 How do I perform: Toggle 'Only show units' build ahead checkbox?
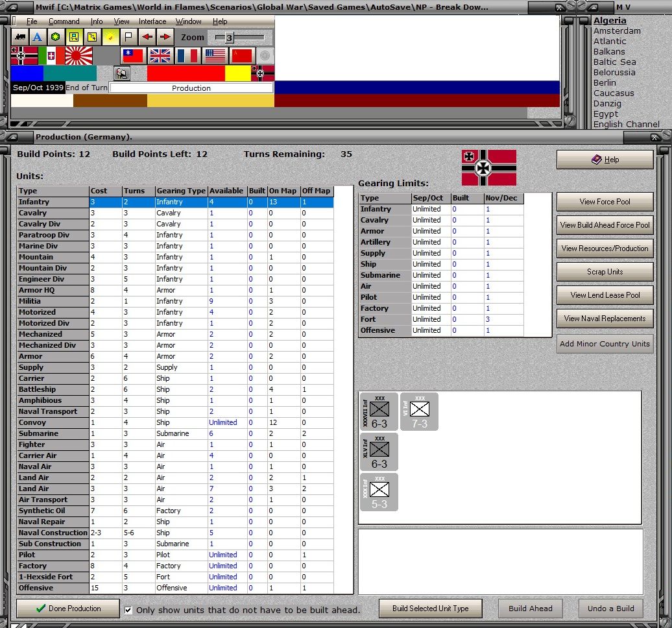(128, 610)
